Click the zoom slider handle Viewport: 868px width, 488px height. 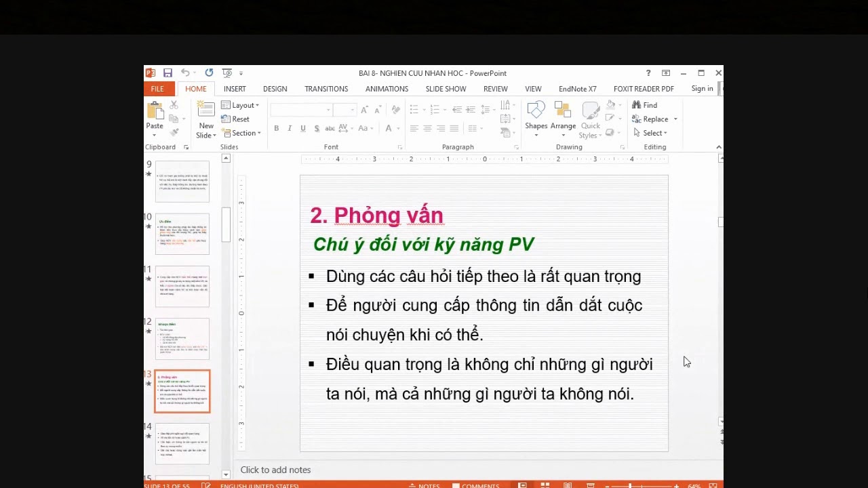(x=630, y=485)
